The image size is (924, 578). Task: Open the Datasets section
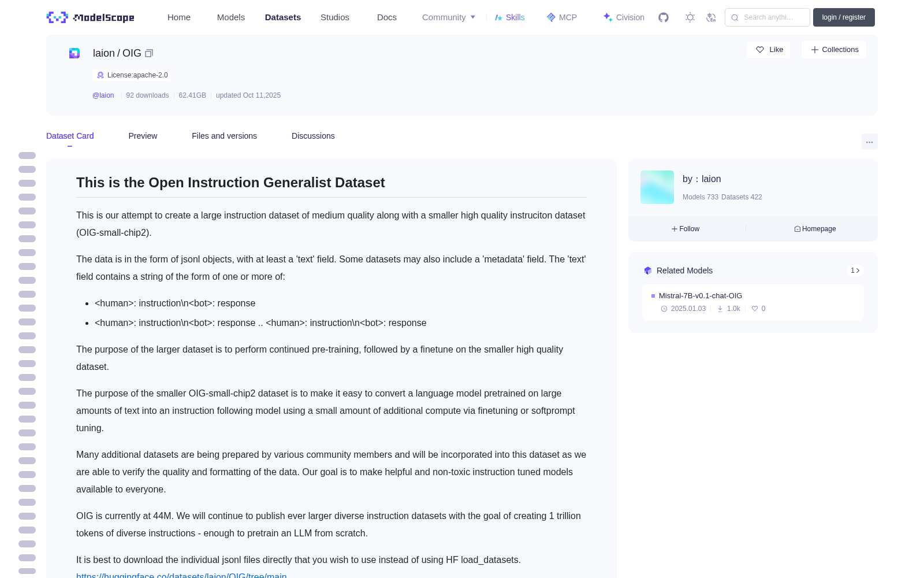(x=283, y=17)
